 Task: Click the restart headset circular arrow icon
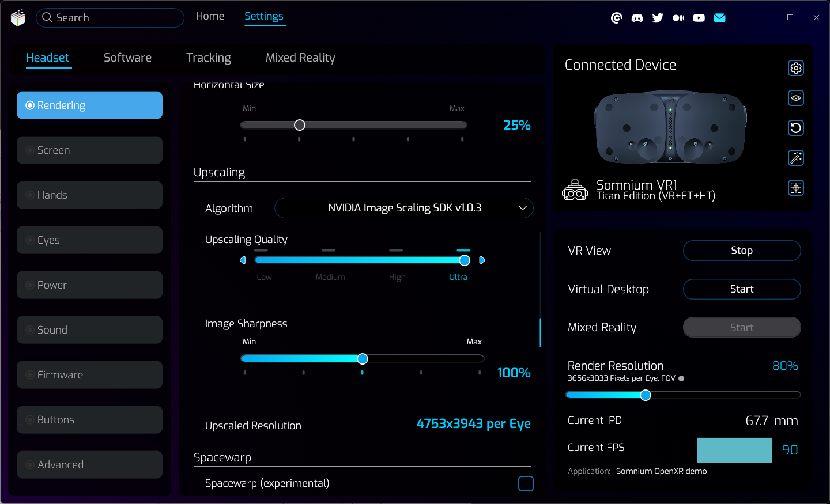(x=796, y=128)
